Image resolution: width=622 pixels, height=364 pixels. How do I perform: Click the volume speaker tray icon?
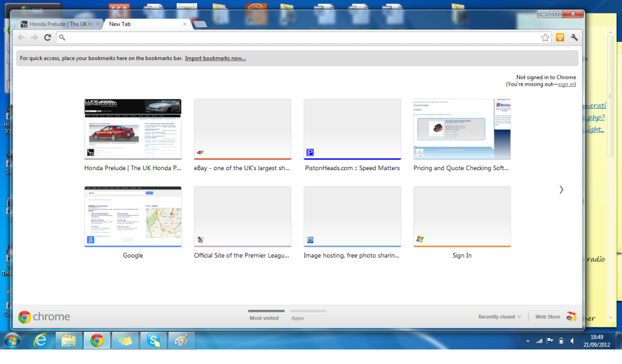point(572,341)
